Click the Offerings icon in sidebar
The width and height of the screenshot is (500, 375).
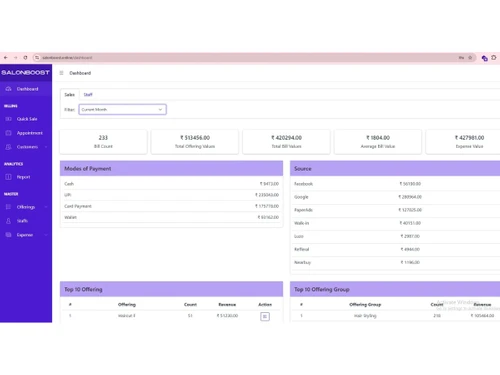[x=9, y=207]
